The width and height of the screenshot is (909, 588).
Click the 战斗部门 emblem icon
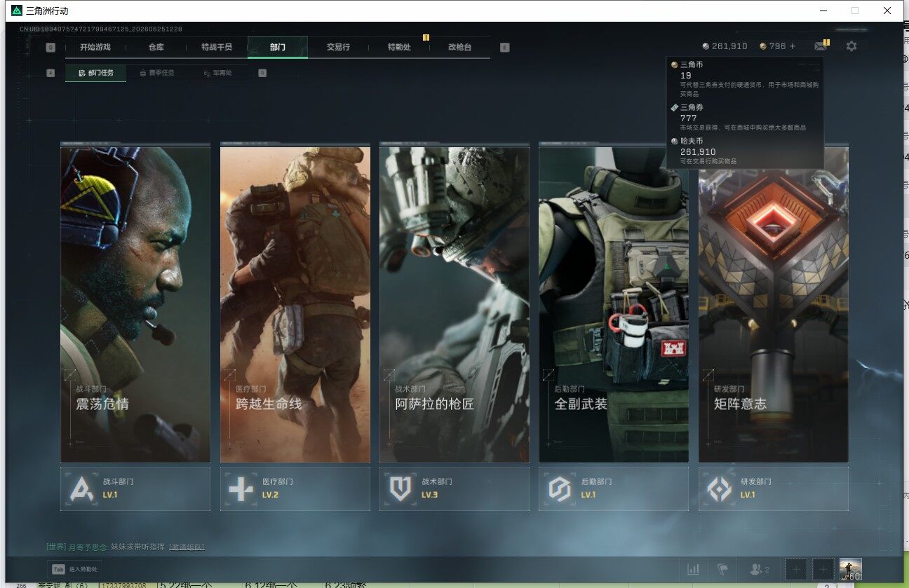click(81, 488)
